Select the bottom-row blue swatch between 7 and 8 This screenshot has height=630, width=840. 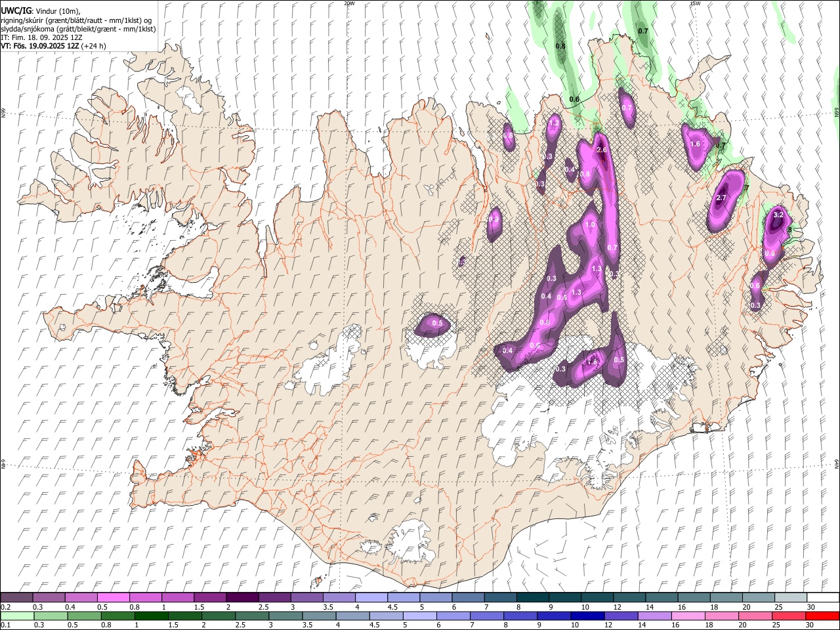click(487, 616)
